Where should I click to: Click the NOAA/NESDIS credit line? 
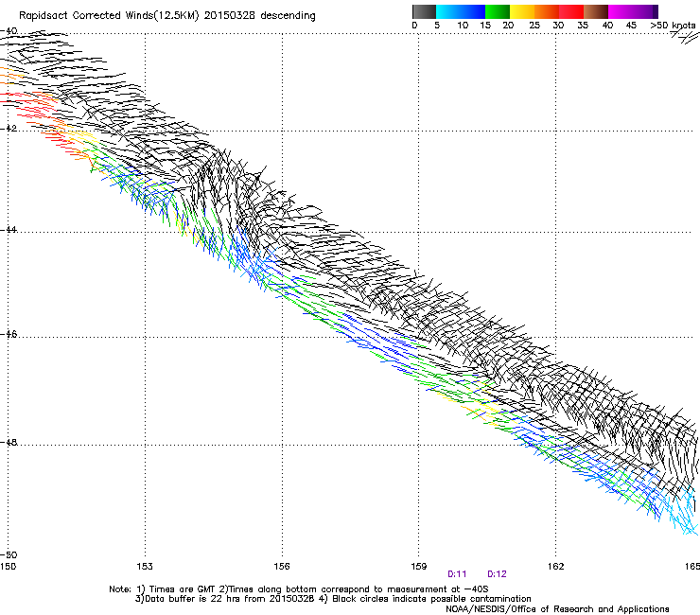[x=557, y=609]
